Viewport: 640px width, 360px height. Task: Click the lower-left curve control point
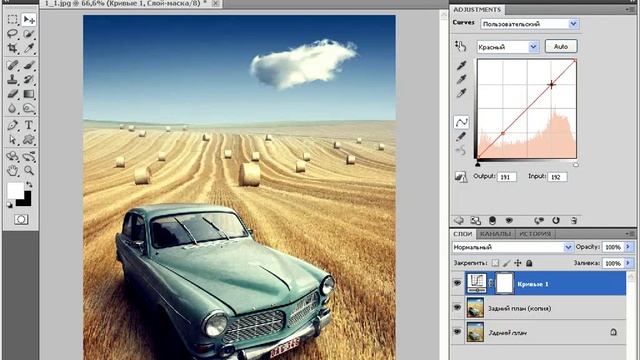[x=503, y=133]
